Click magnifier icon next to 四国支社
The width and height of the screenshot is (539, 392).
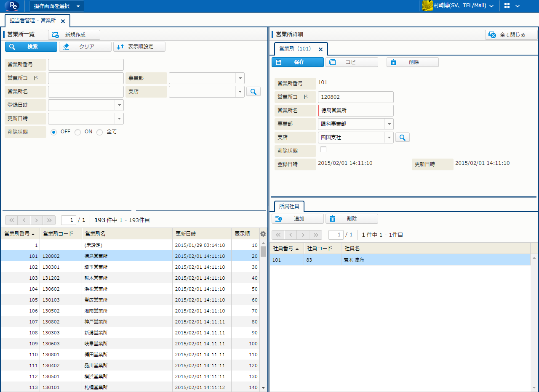click(x=402, y=138)
